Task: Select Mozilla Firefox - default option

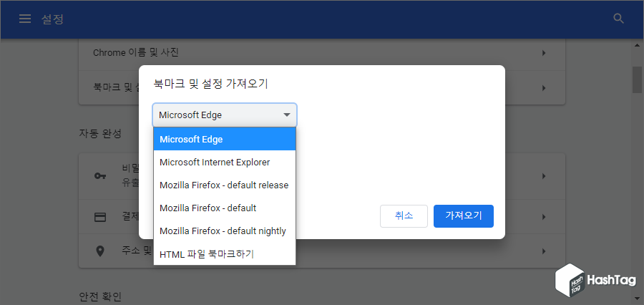Action: tap(225, 208)
